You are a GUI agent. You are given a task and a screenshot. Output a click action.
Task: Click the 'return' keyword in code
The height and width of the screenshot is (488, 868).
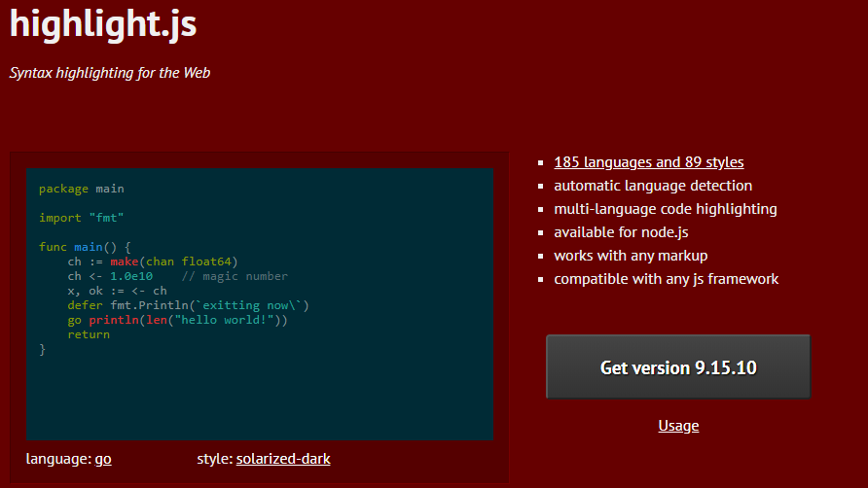click(89, 334)
